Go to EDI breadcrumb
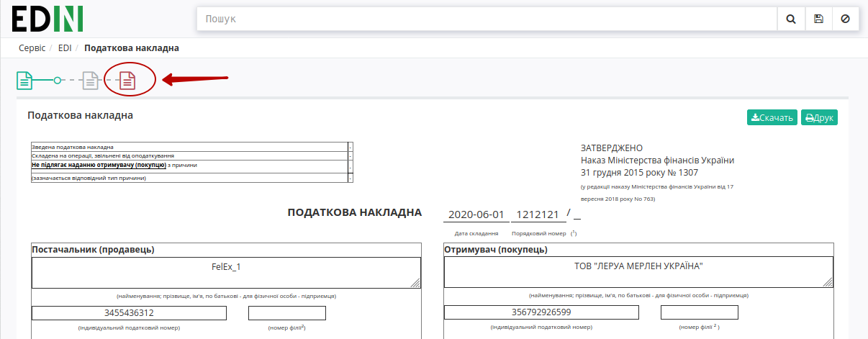This screenshot has height=339, width=868. pos(65,48)
